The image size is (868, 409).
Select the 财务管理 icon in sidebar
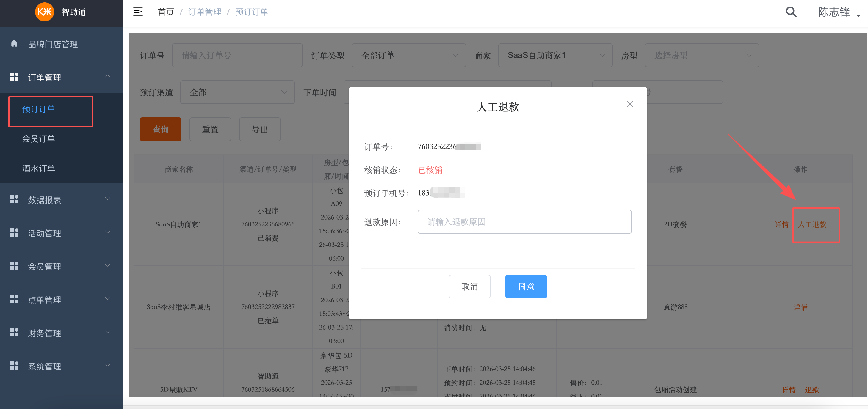click(14, 333)
